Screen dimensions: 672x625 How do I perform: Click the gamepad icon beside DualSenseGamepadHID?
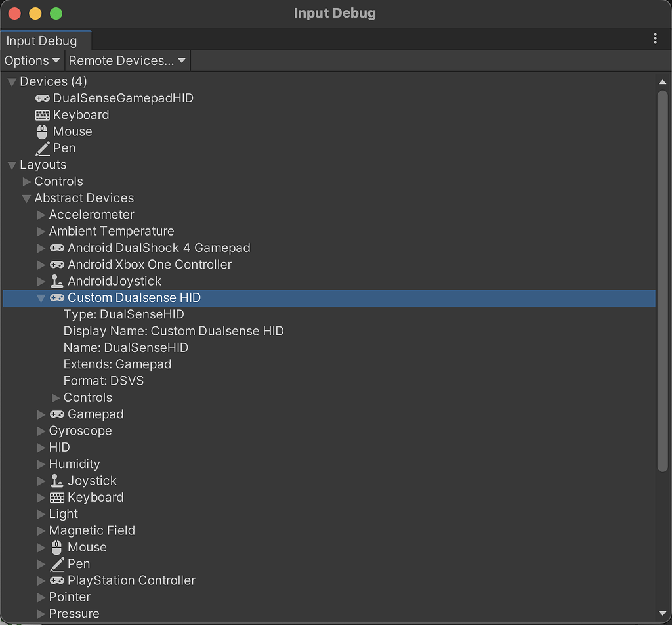tap(42, 98)
